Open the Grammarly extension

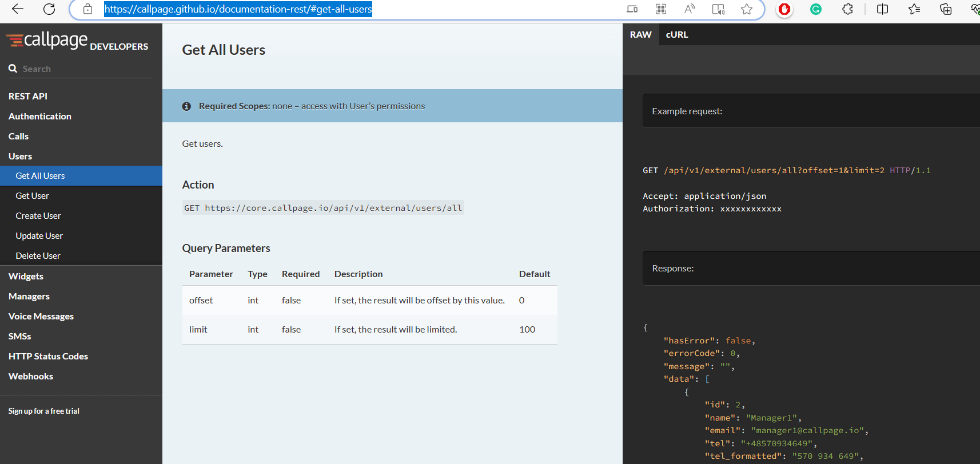pos(816,9)
